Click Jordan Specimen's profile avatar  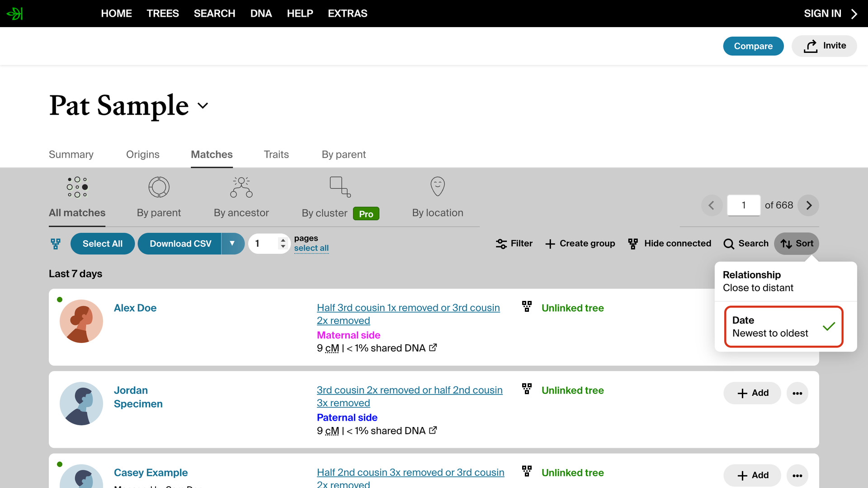pyautogui.click(x=81, y=404)
